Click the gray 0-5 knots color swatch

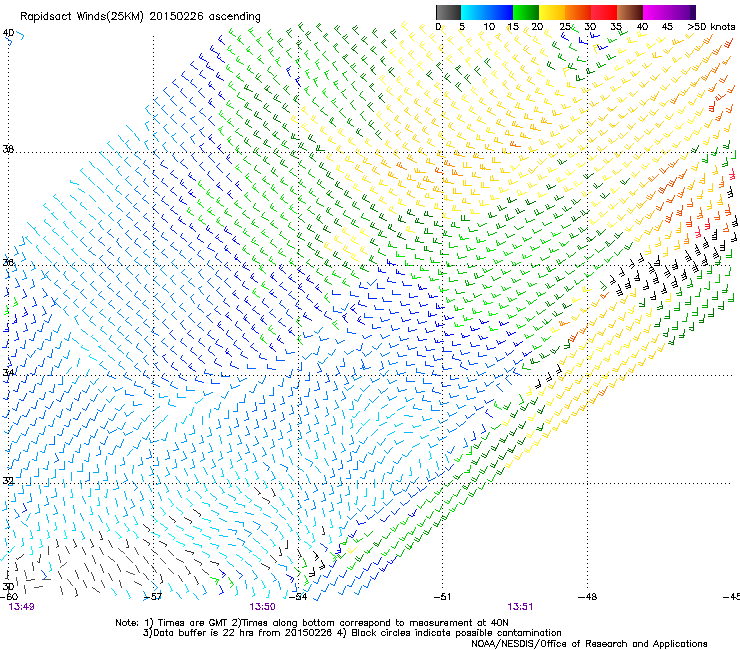(x=448, y=12)
